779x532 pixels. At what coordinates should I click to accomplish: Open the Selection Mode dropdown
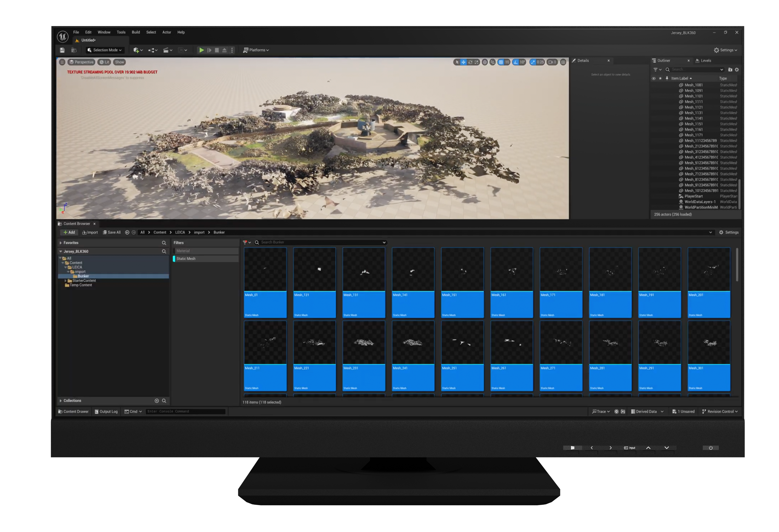click(x=105, y=50)
